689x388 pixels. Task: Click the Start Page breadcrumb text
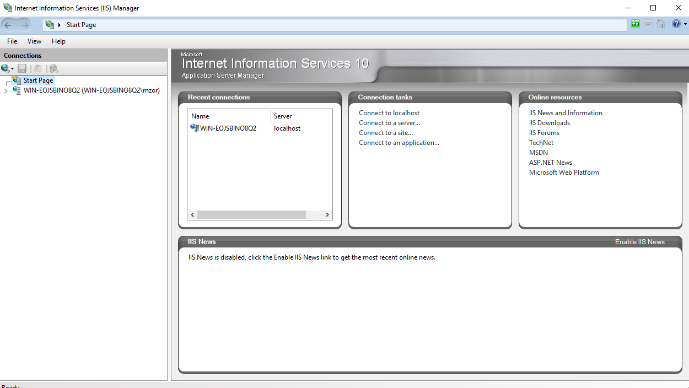[x=81, y=25]
